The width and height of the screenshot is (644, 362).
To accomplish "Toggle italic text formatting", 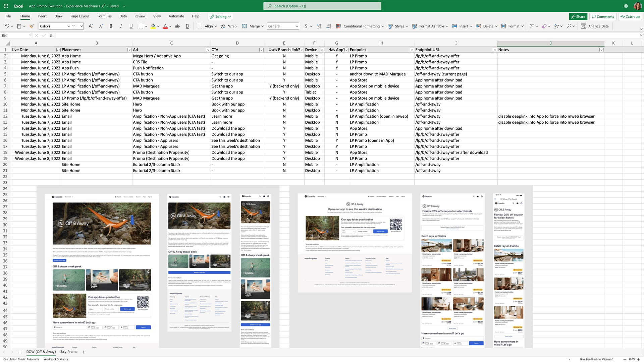I will pyautogui.click(x=121, y=26).
